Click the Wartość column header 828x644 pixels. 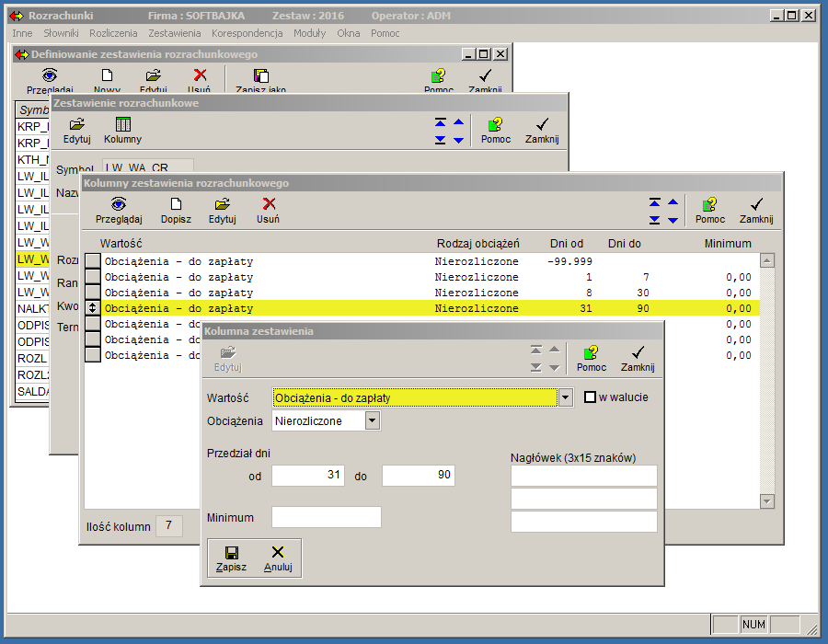coord(121,244)
